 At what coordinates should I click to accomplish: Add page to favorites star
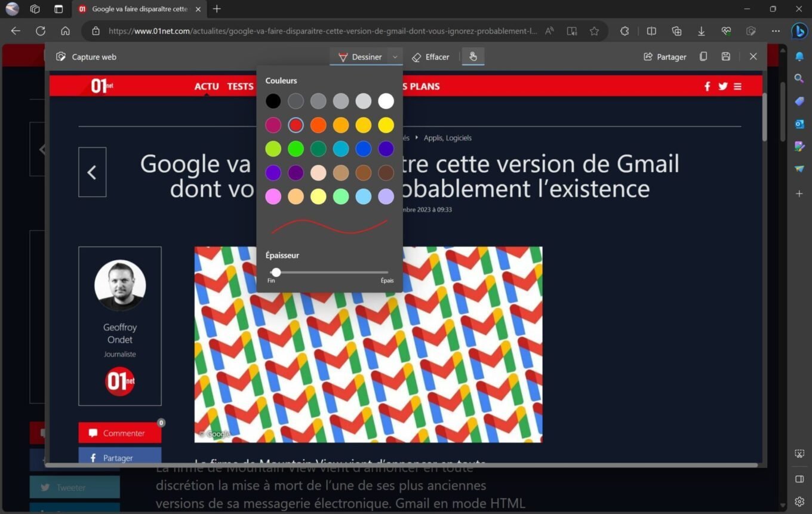[x=594, y=31]
